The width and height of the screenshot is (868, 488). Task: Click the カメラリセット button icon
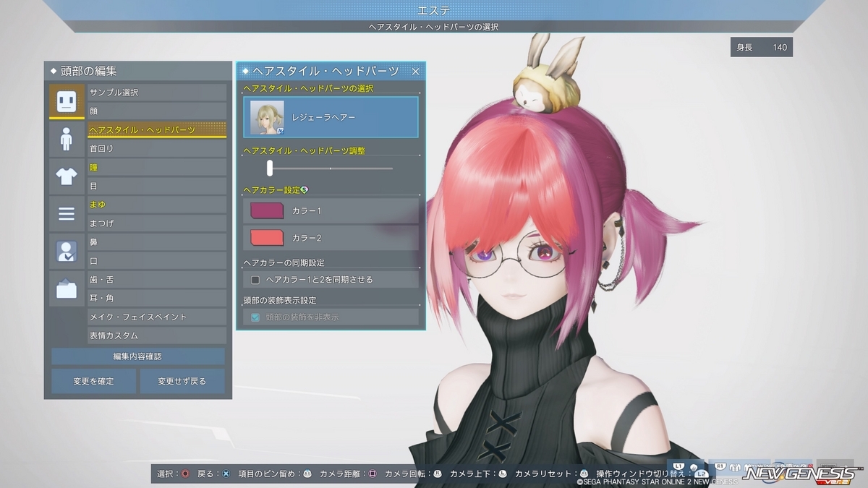[x=583, y=474]
